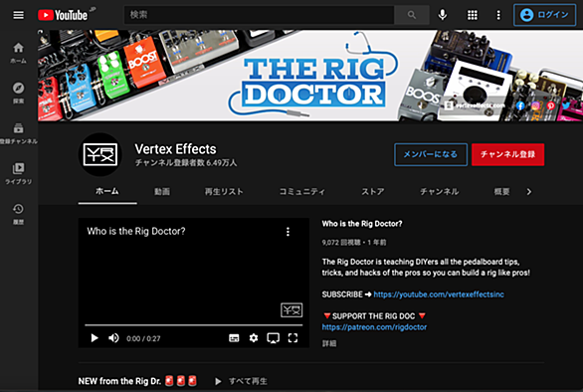Screen dimensions: 583x392
Task: Click the Instagram icon on banner
Action: [535, 105]
